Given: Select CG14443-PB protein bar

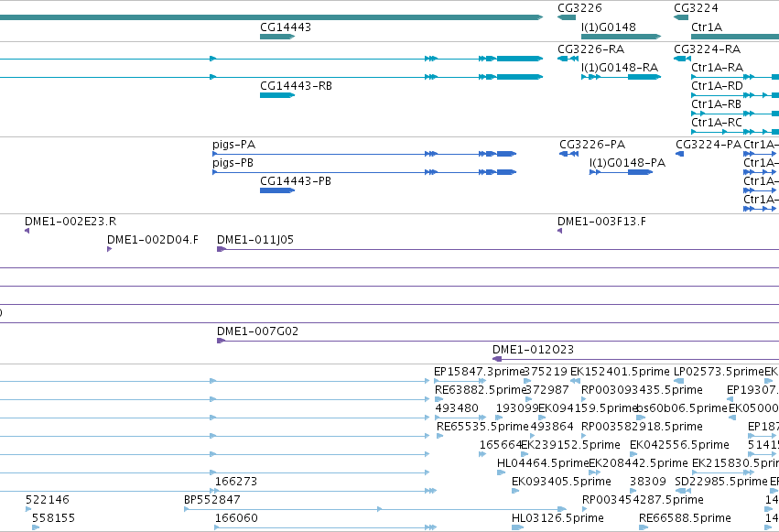Looking at the screenshot, I should point(277,190).
